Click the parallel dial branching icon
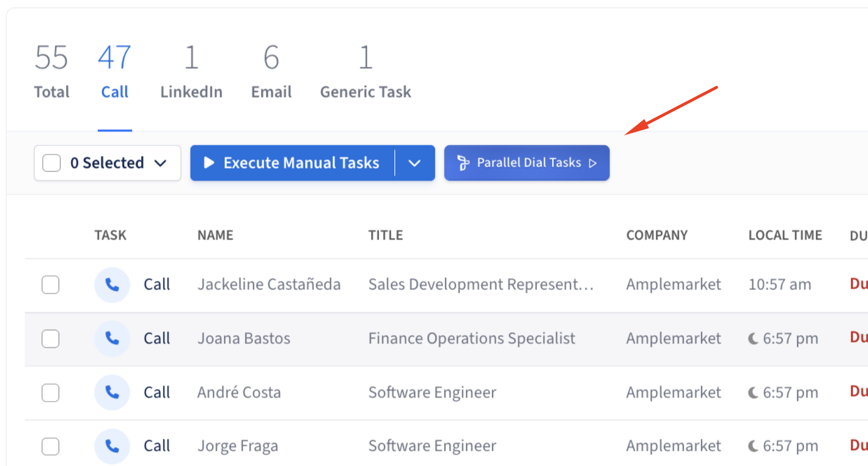Screen dimensions: 868x466 pyautogui.click(x=463, y=163)
